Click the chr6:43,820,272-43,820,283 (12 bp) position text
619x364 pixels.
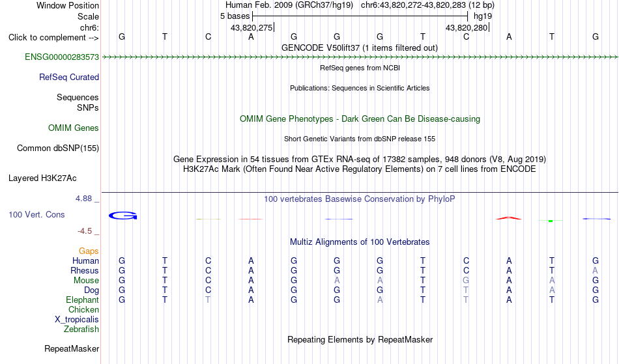point(427,5)
